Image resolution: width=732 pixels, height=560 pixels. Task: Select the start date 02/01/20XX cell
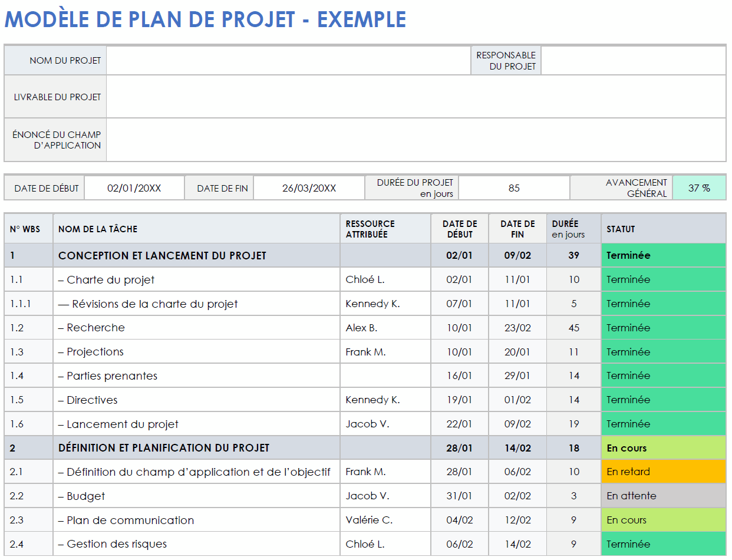pos(134,187)
